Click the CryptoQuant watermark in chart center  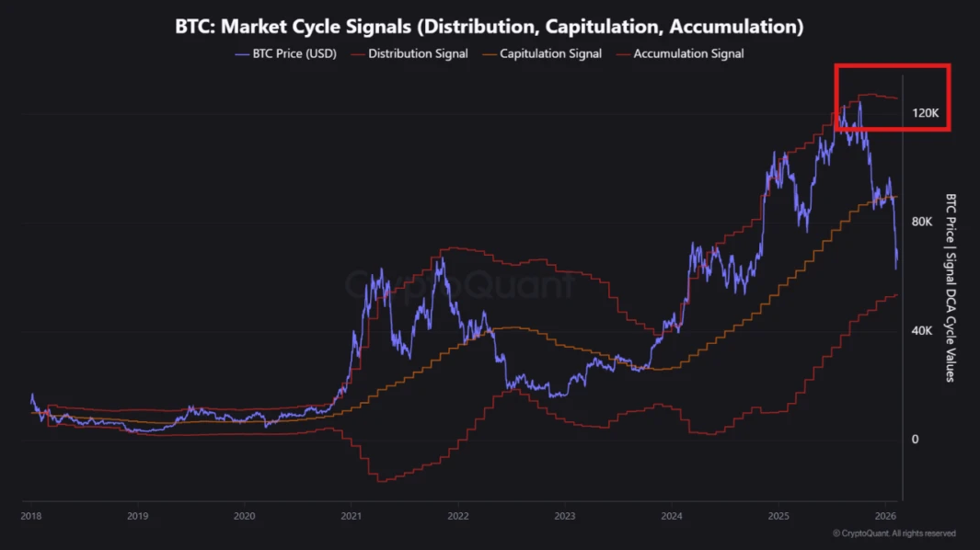[x=460, y=286]
